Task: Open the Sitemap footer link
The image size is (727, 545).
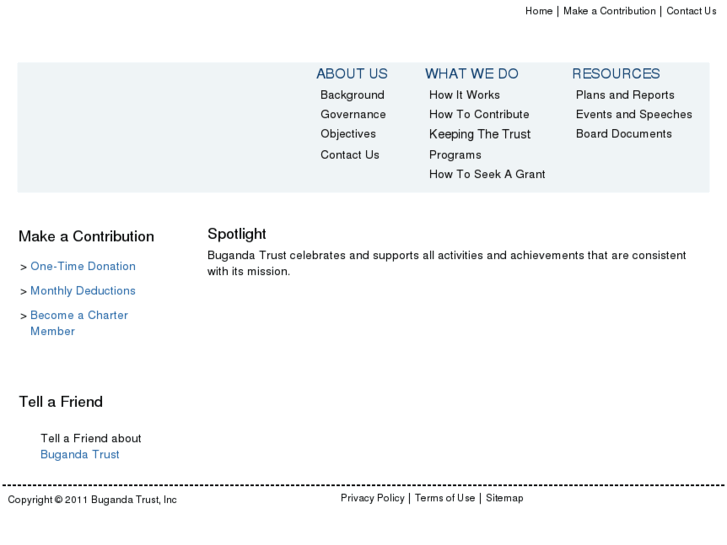Action: tap(504, 498)
